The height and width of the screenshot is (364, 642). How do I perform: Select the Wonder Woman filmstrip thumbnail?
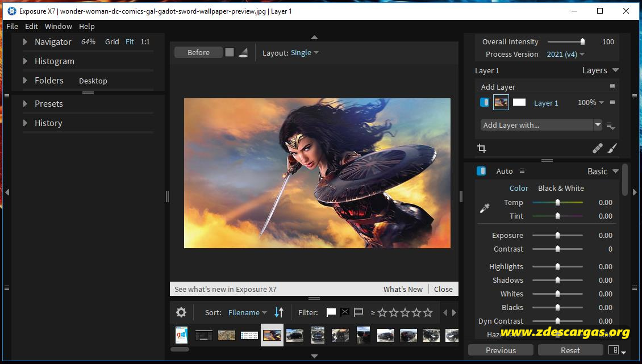pyautogui.click(x=272, y=335)
